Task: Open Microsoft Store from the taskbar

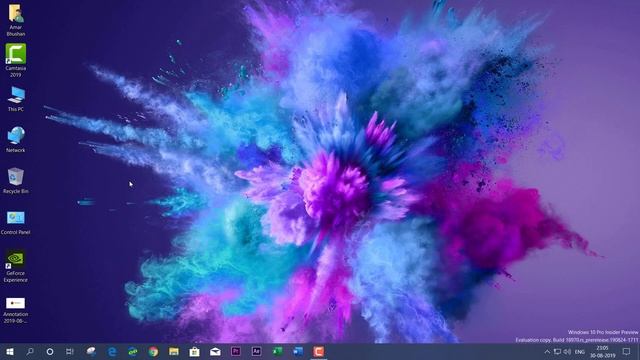Action: click(x=195, y=351)
